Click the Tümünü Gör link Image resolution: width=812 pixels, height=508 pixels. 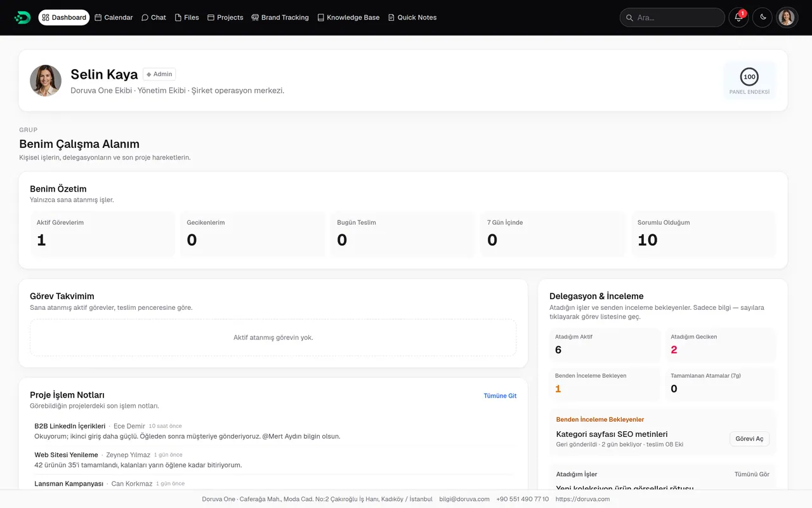coord(752,474)
